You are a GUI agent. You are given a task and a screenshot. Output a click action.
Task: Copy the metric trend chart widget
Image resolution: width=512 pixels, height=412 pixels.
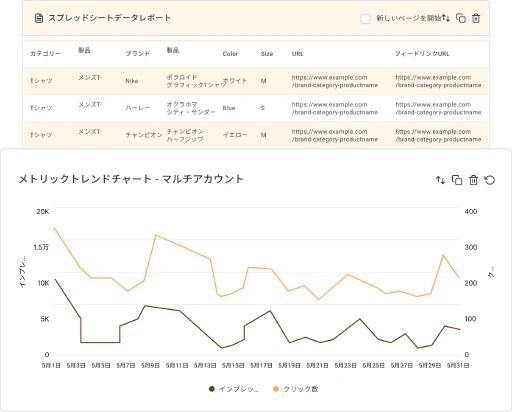[x=457, y=180]
